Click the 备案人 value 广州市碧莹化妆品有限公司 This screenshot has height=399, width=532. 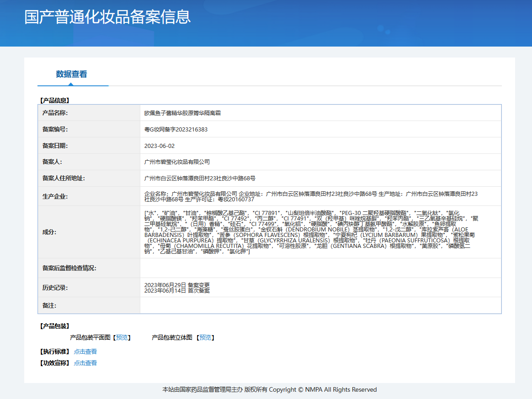[x=177, y=162]
